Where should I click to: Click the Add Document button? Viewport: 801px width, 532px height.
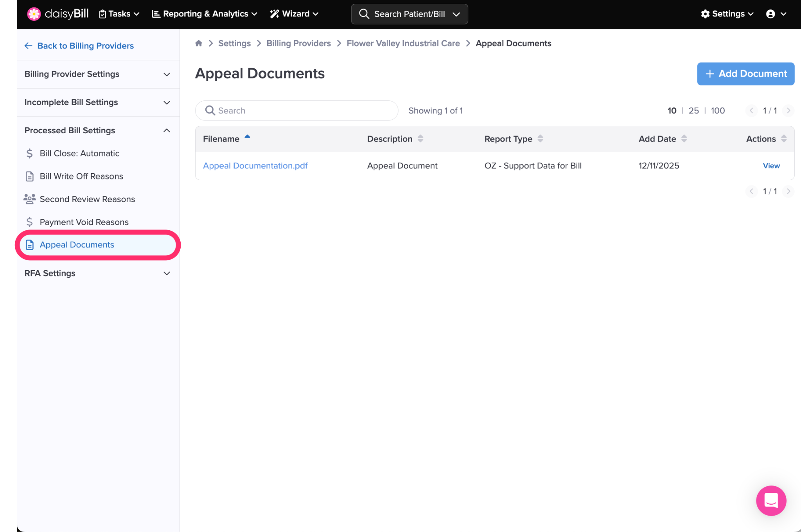coord(745,74)
